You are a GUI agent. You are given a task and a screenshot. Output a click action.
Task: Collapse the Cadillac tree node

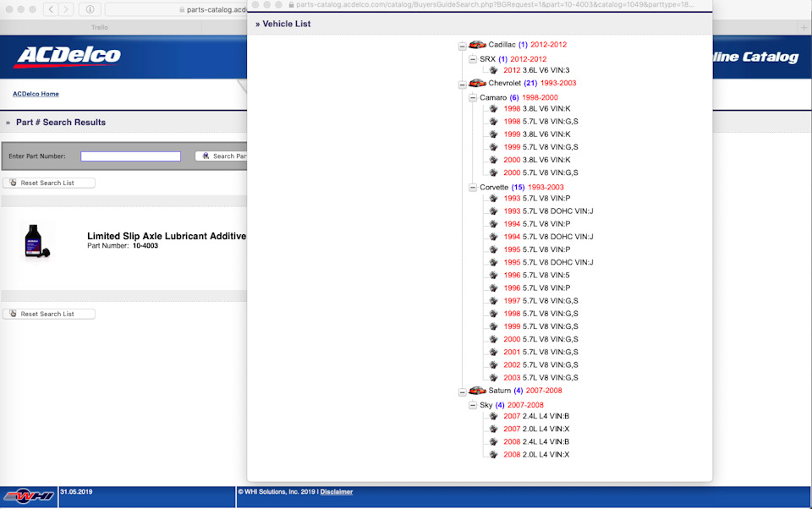(x=463, y=47)
